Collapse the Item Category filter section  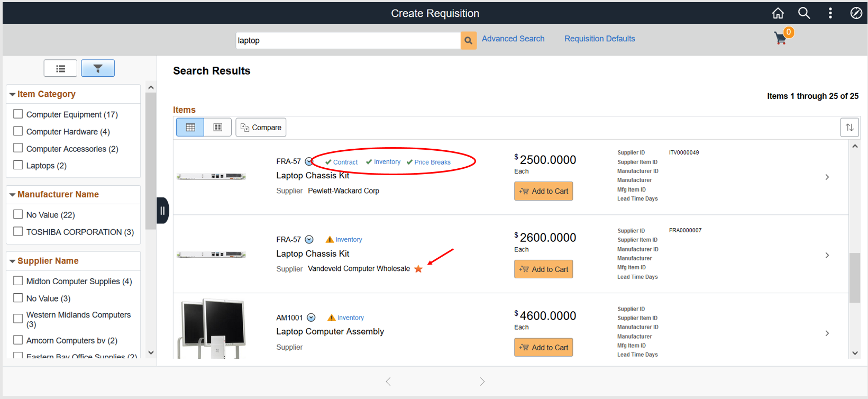pos(12,94)
